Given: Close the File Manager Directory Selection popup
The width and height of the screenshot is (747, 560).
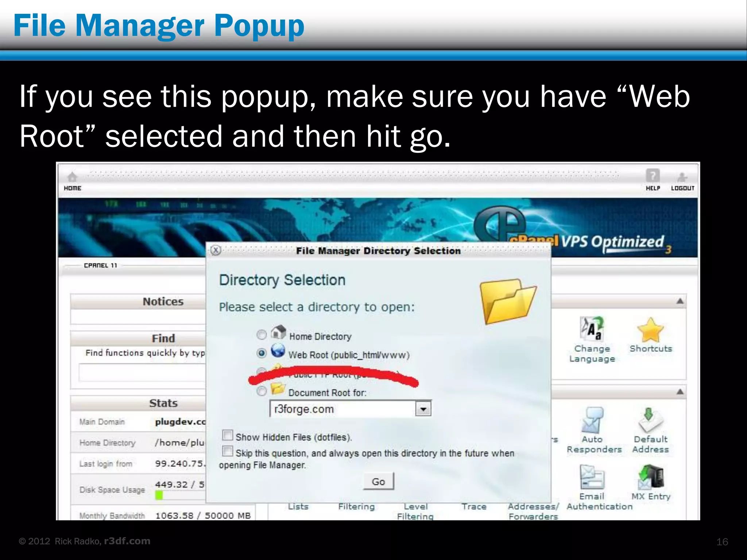Looking at the screenshot, I should (x=216, y=250).
